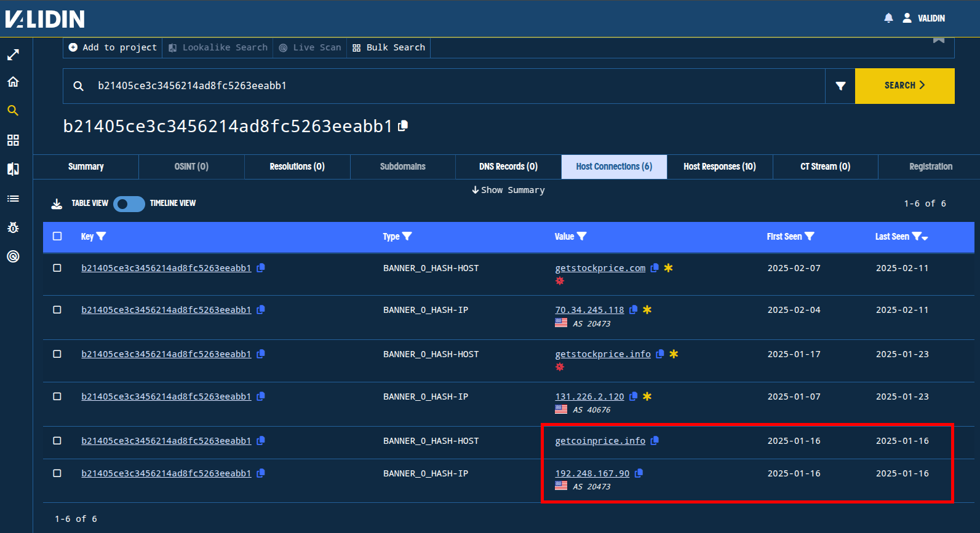
Task: Filter the Key column
Action: coord(102,236)
